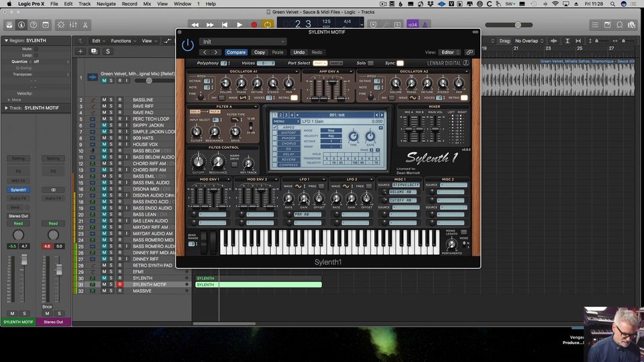Viewport: 644px width, 362px height.
Task: Open the Filter A dropdown arrow
Action: [x=256, y=107]
